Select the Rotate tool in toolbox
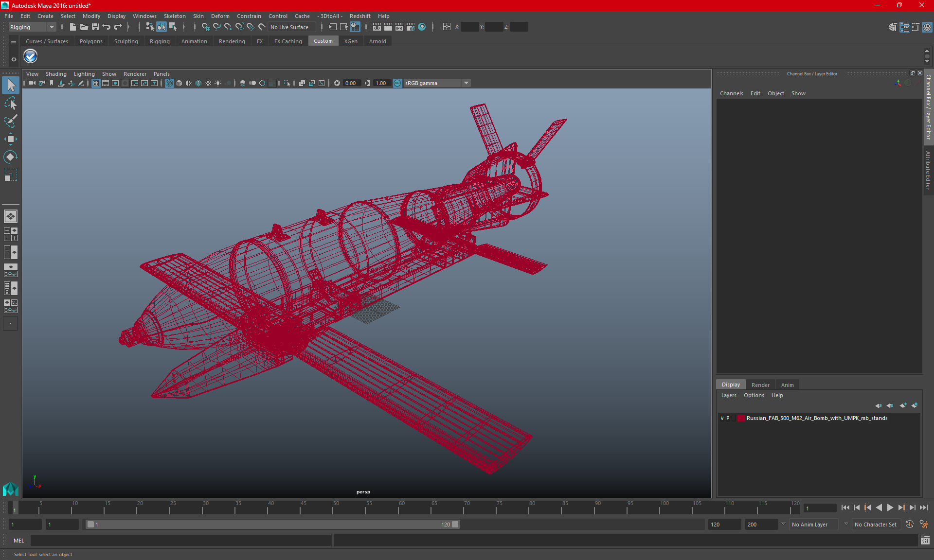Viewport: 934px width, 560px height. tap(10, 157)
